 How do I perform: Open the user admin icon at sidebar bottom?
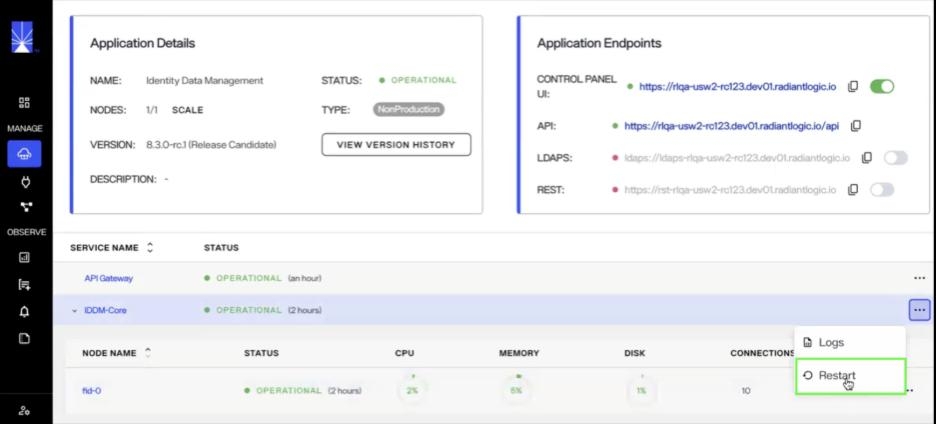tap(24, 411)
